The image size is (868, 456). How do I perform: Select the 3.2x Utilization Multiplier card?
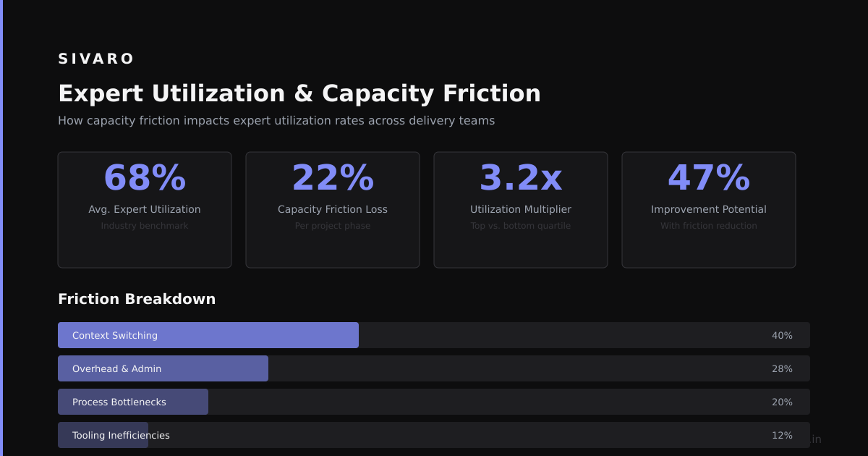coord(521,210)
